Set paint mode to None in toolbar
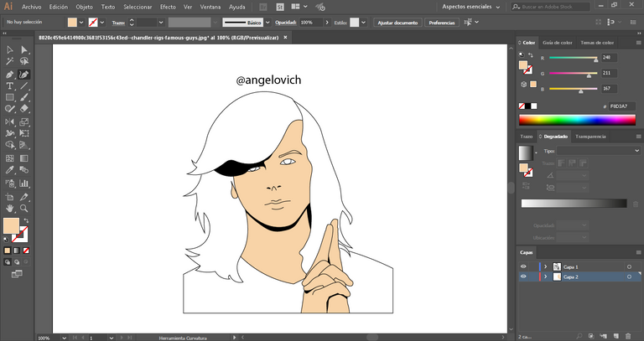The image size is (644, 341). 26,251
